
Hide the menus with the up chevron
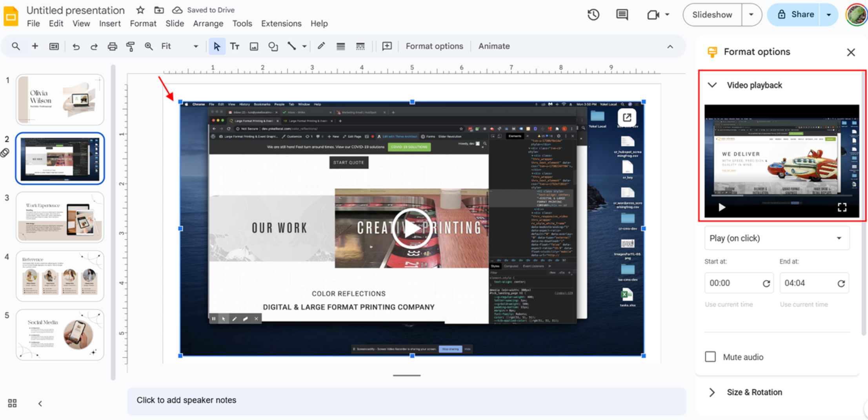[670, 47]
